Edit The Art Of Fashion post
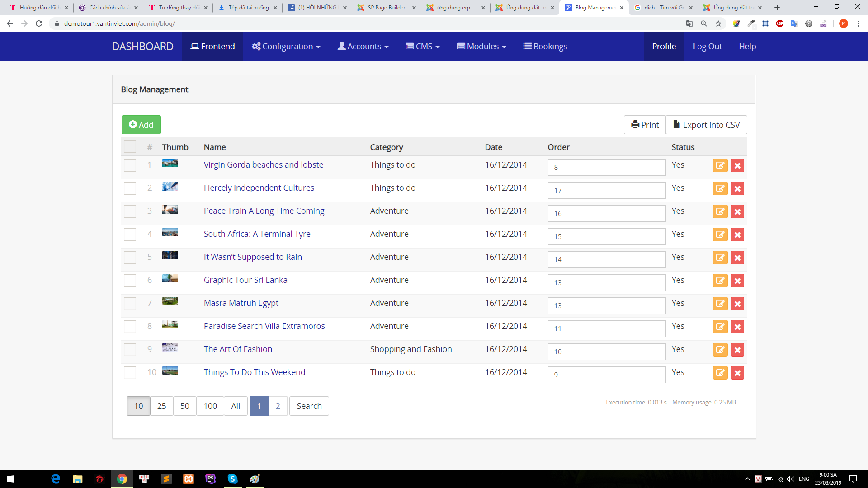 click(x=720, y=350)
